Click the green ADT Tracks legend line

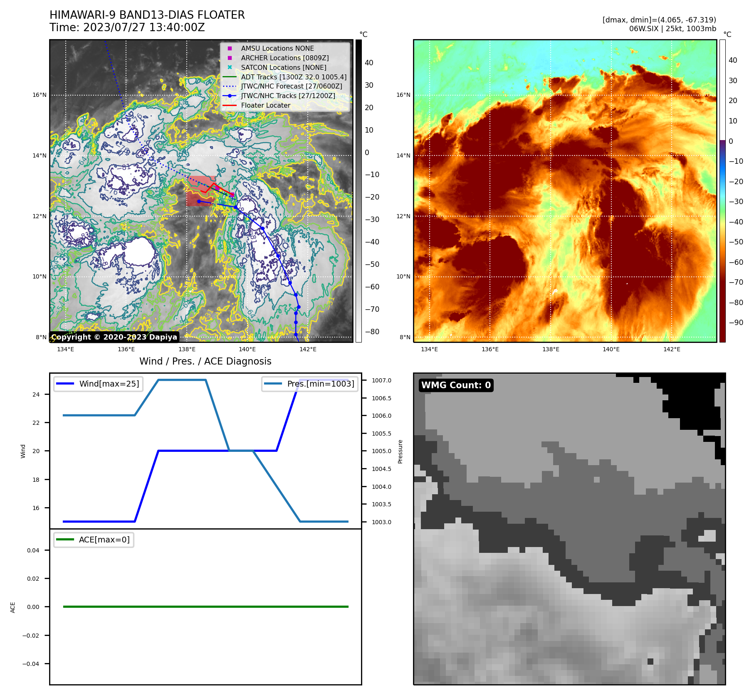click(230, 77)
